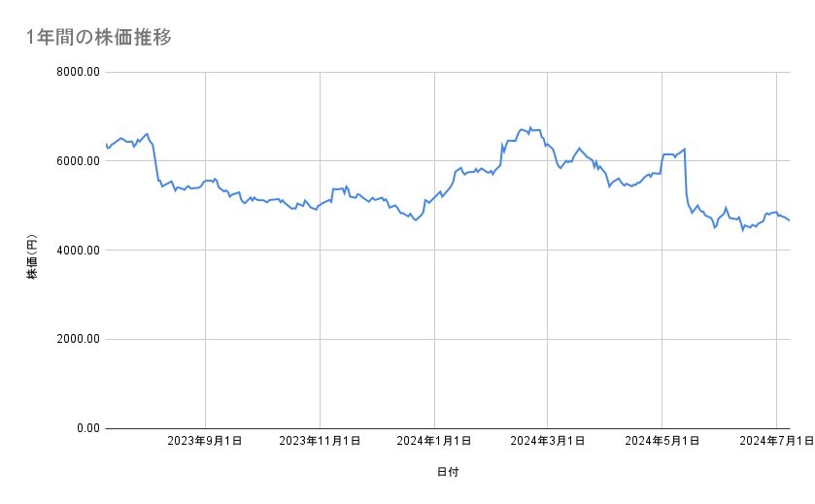
Task: Click the top gridline at 8000.00
Action: (389, 72)
